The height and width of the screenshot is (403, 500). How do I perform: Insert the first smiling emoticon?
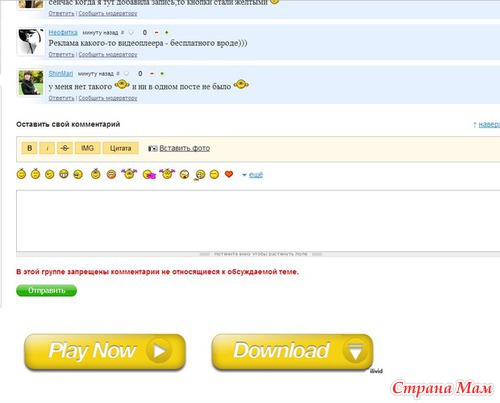[21, 174]
